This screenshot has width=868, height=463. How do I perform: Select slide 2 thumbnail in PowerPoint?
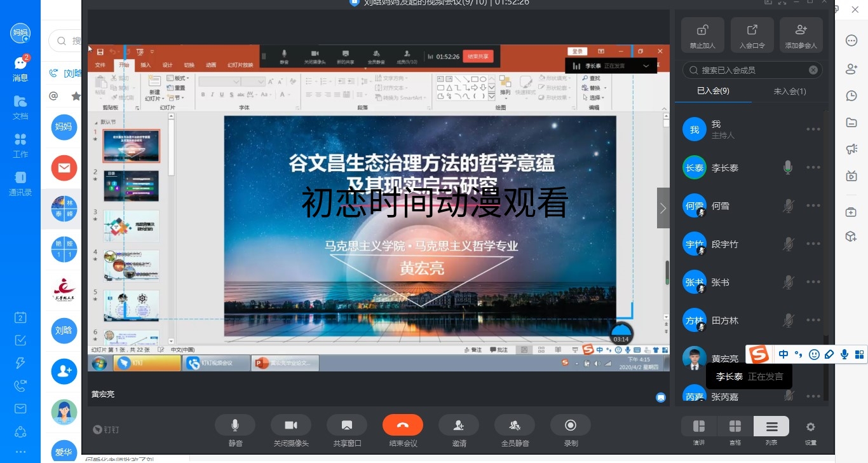coord(131,186)
